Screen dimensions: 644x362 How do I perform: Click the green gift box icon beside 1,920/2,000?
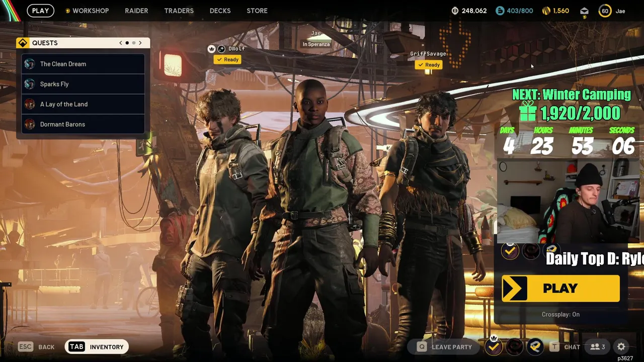tap(528, 111)
